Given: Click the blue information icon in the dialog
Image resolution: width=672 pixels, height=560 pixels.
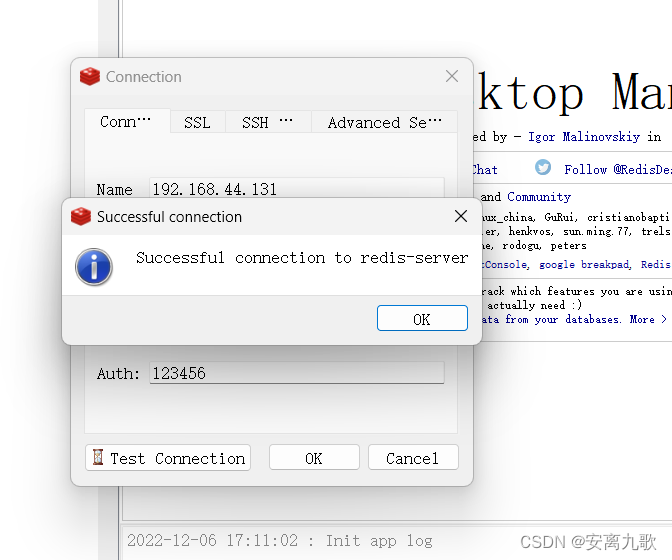Looking at the screenshot, I should click(x=94, y=267).
